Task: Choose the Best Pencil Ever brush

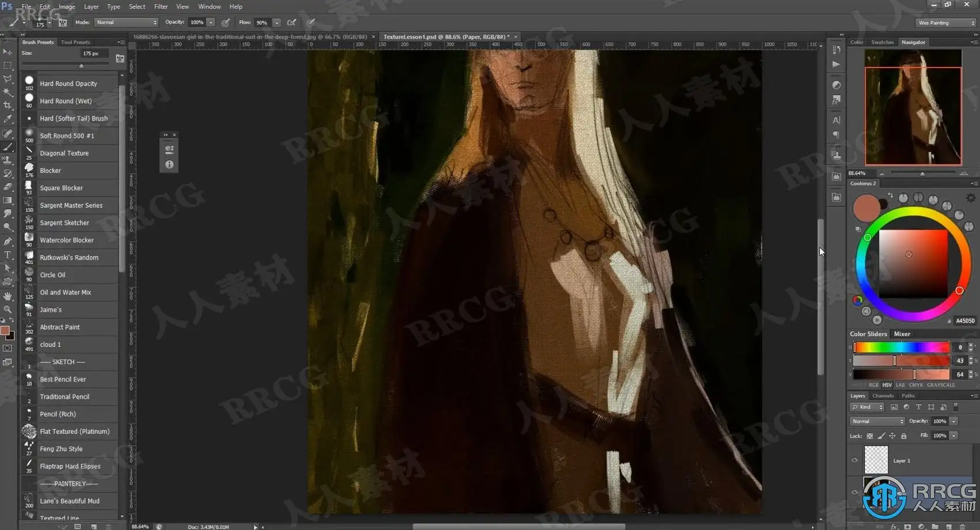Action: [63, 380]
